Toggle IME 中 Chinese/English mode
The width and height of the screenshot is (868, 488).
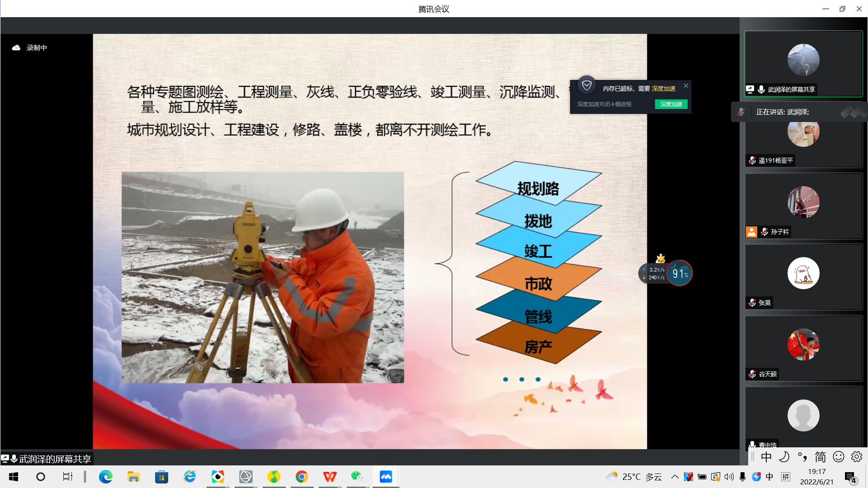pos(766,457)
